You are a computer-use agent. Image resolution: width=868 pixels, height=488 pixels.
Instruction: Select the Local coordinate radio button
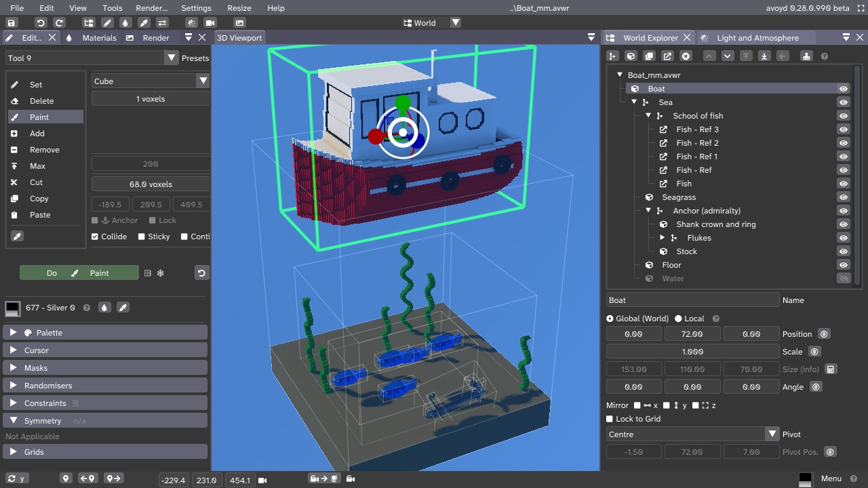click(x=678, y=319)
